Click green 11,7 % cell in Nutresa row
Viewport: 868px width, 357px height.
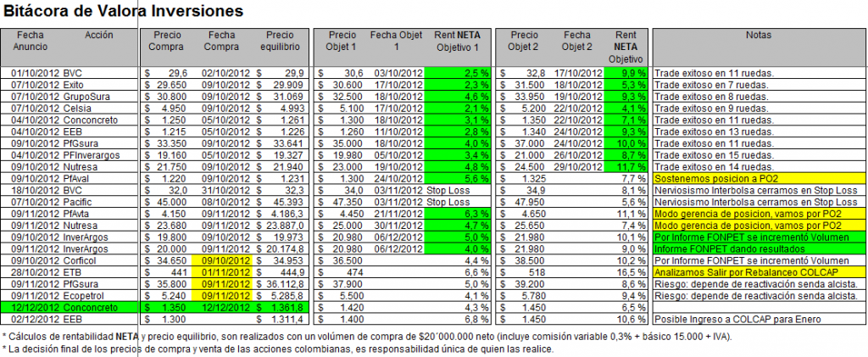pos(626,167)
